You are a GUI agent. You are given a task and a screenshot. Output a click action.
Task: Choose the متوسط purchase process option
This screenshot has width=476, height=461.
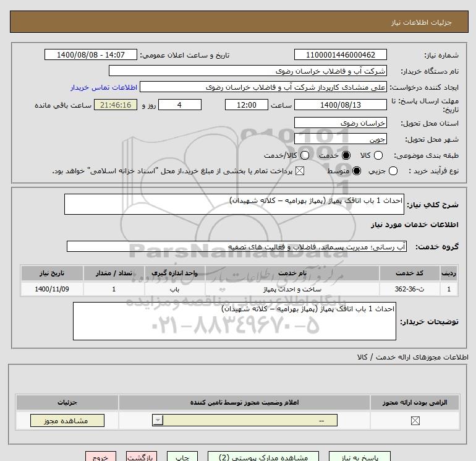pyautogui.click(x=357, y=171)
